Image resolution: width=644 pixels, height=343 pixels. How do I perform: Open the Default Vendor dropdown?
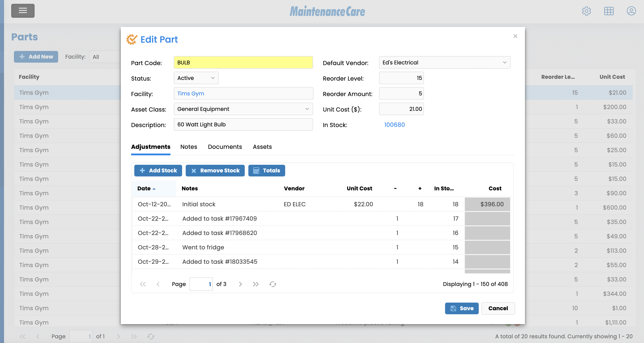(445, 62)
